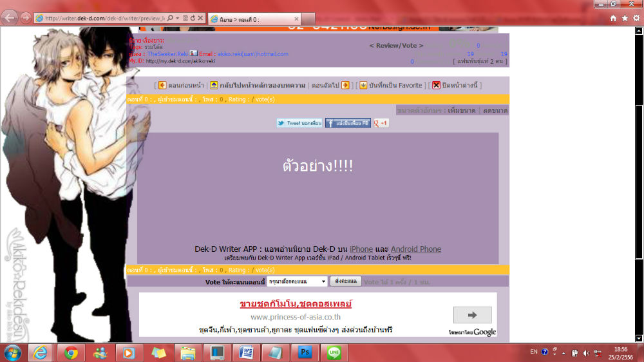Open Sticky Notes from the taskbar

[158, 353]
